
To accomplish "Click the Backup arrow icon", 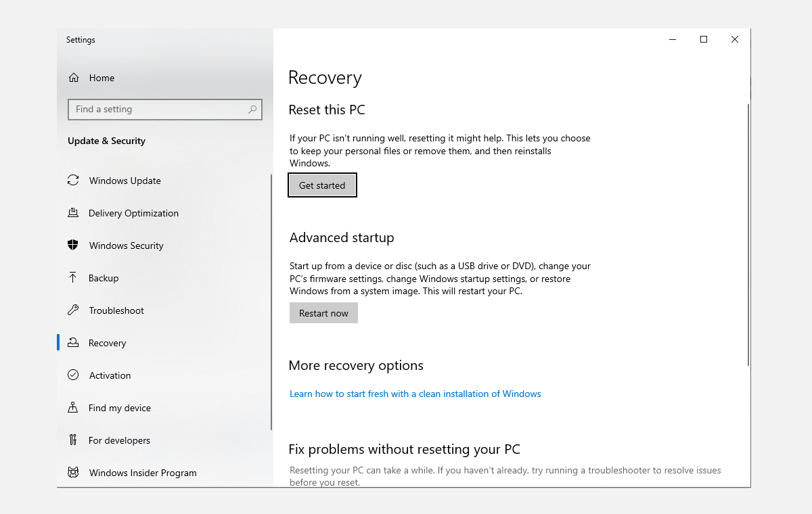I will coord(73,278).
